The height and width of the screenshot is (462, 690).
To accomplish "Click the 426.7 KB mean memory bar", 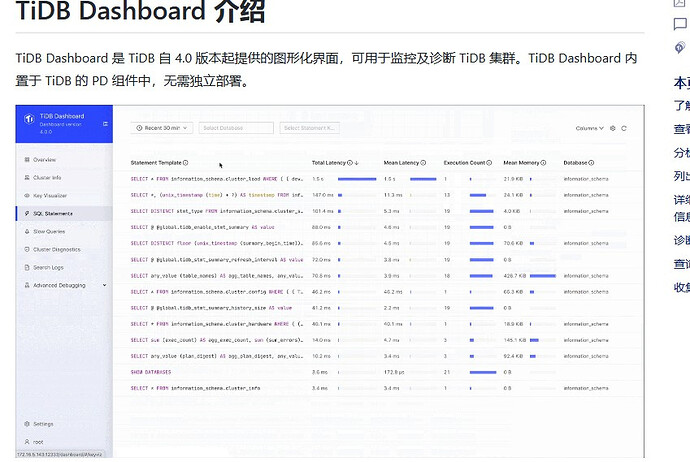I will tap(543, 276).
